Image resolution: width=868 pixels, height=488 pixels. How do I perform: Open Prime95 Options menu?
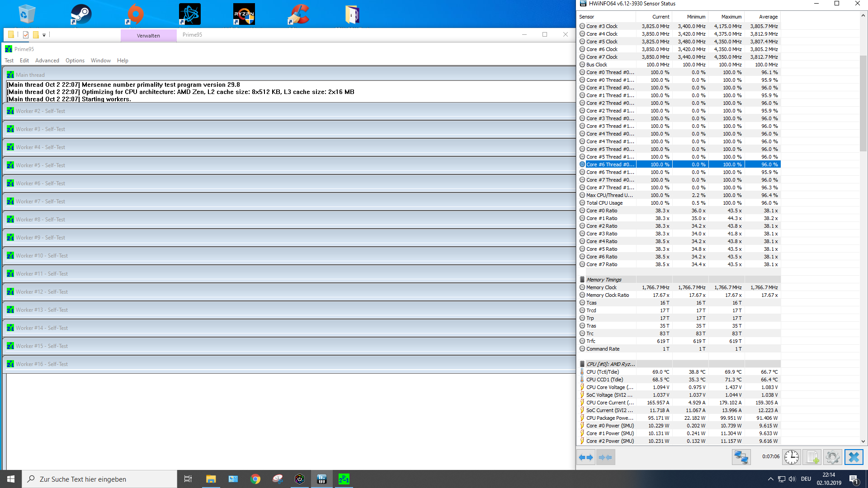pyautogui.click(x=75, y=61)
